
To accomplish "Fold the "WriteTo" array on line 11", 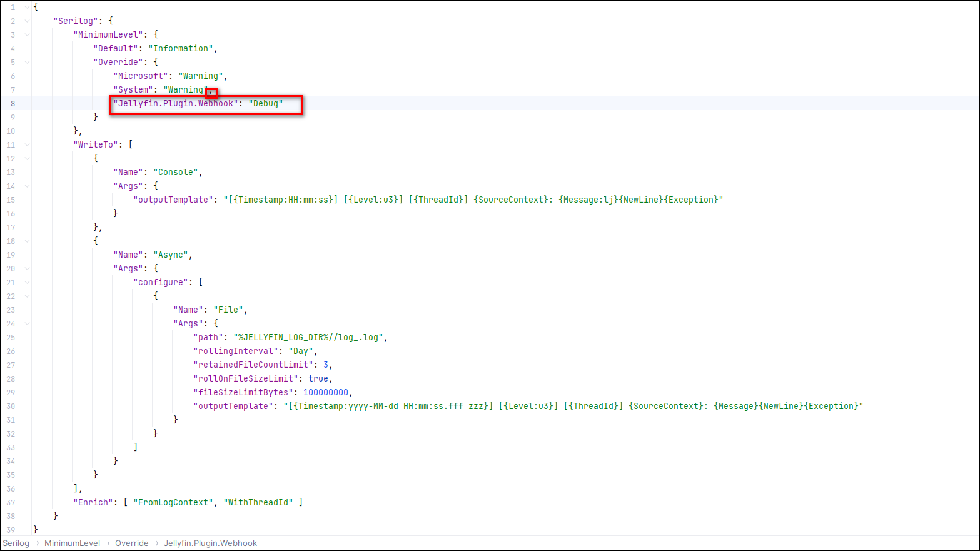I will pos(27,144).
